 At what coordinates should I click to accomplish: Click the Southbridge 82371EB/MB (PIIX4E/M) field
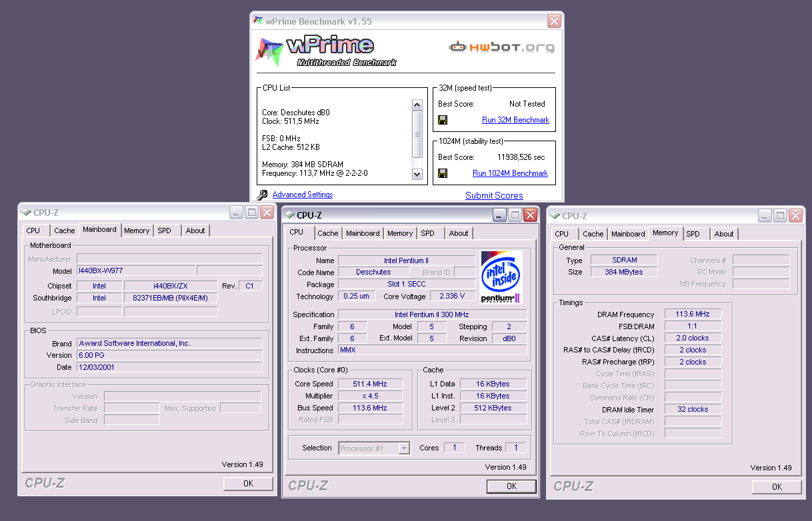pyautogui.click(x=171, y=298)
